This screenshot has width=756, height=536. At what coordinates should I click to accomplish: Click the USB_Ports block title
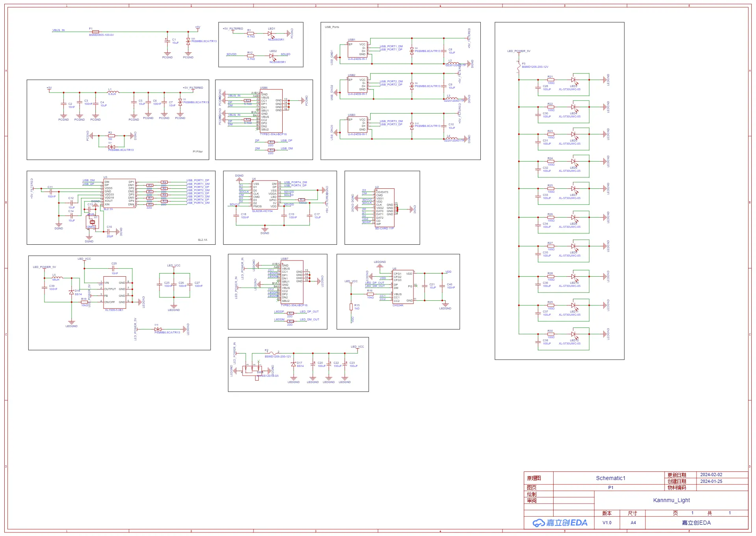click(332, 27)
